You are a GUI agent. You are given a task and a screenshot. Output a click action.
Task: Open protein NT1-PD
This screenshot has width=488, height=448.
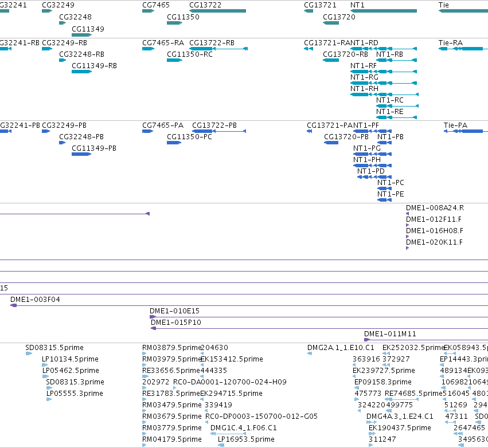click(370, 171)
